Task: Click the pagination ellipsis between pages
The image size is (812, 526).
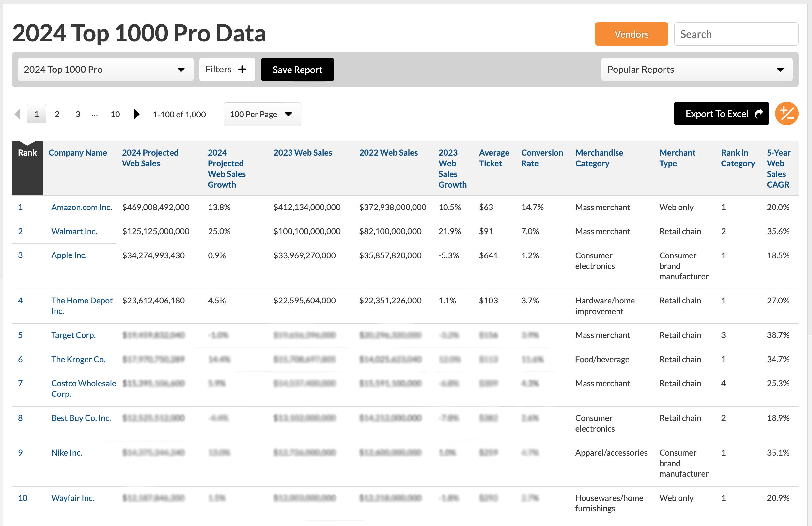Action: 95,115
